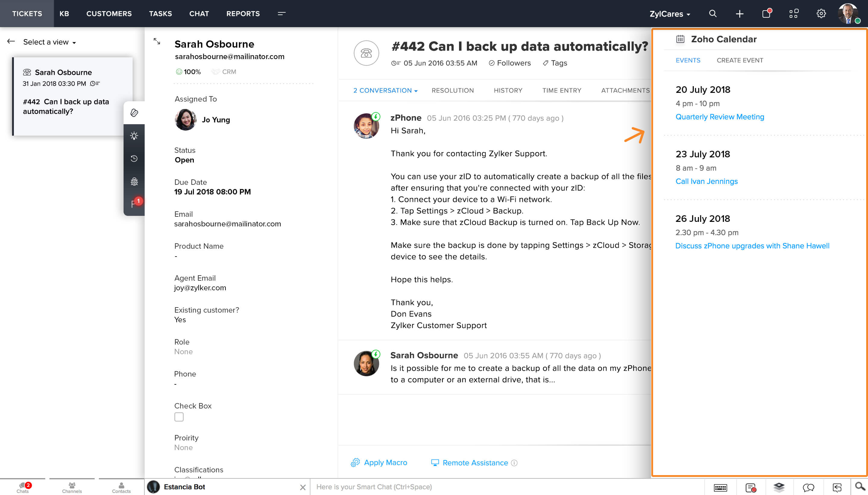Switch to the Create Event tab

[x=740, y=60]
